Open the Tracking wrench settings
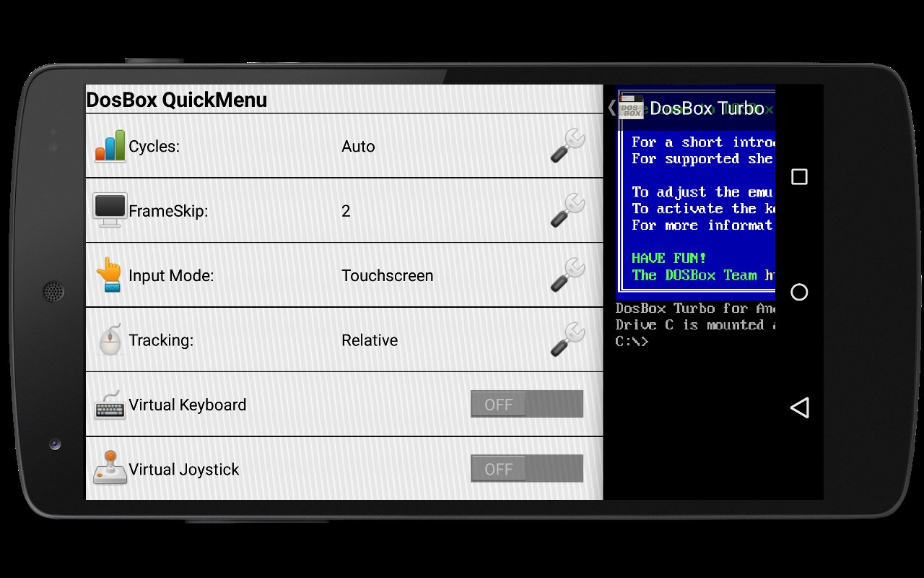The image size is (924, 578). (x=567, y=340)
